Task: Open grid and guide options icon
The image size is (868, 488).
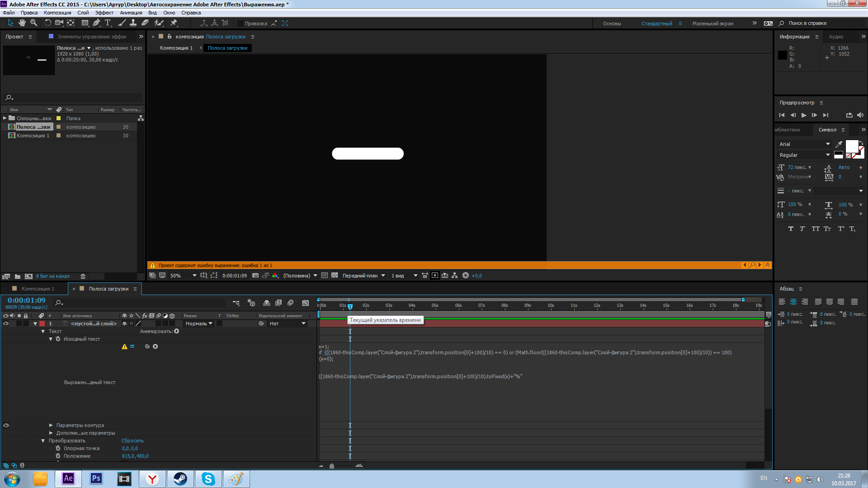Action: click(x=204, y=276)
